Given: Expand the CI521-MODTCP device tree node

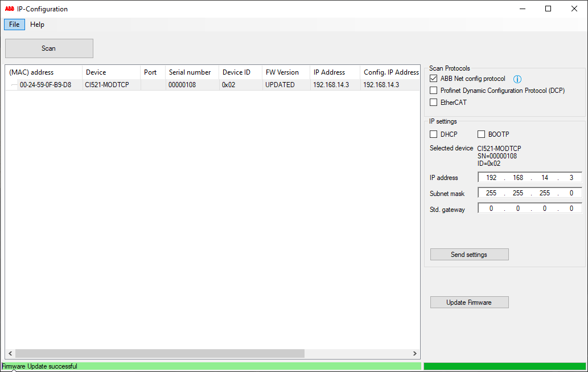Looking at the screenshot, I should tap(14, 84).
